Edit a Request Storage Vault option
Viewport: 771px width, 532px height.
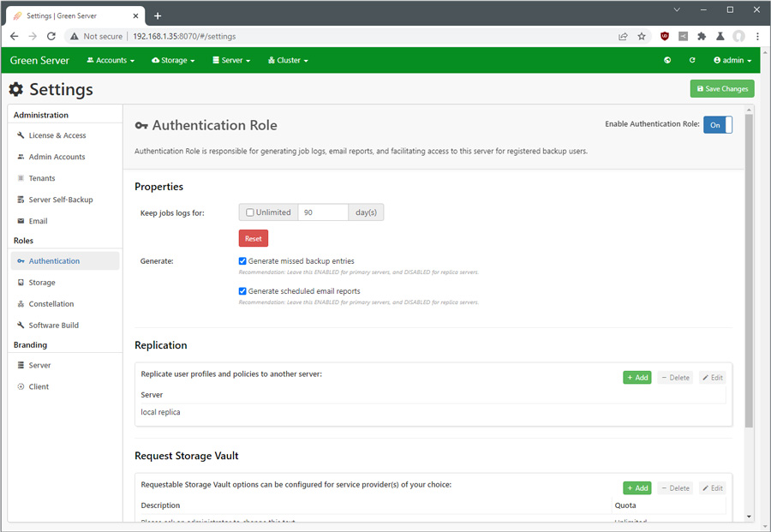(712, 488)
